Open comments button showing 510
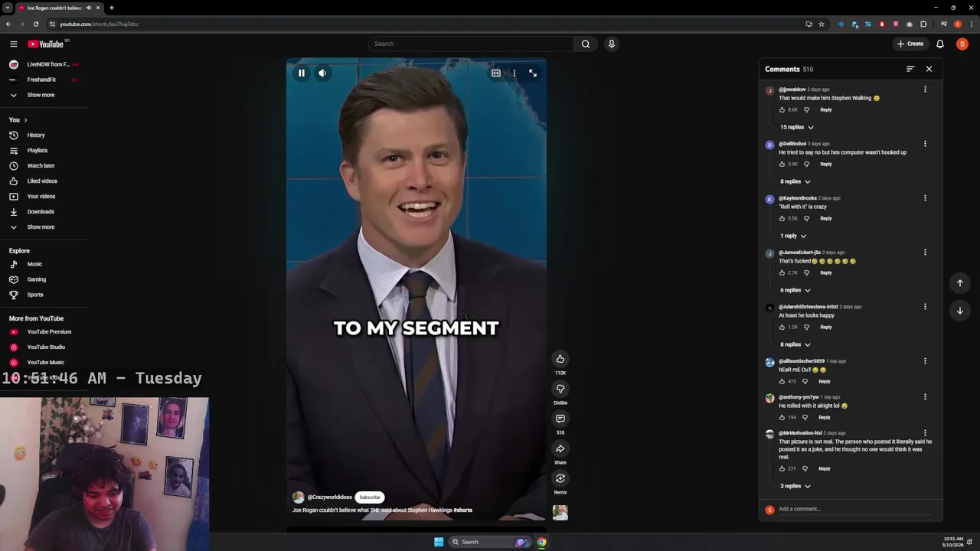Screen dimensions: 980x551 (x=560, y=419)
